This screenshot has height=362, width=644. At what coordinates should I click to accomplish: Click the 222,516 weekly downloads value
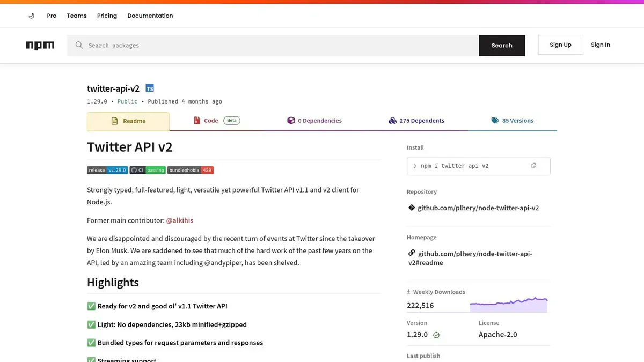(x=420, y=306)
